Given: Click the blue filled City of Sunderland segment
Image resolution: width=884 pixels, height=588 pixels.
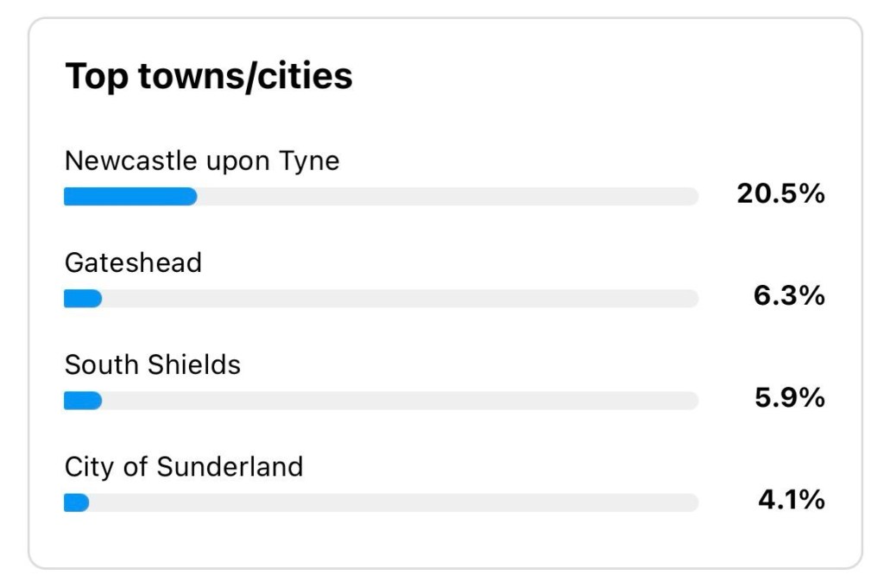Looking at the screenshot, I should (76, 503).
